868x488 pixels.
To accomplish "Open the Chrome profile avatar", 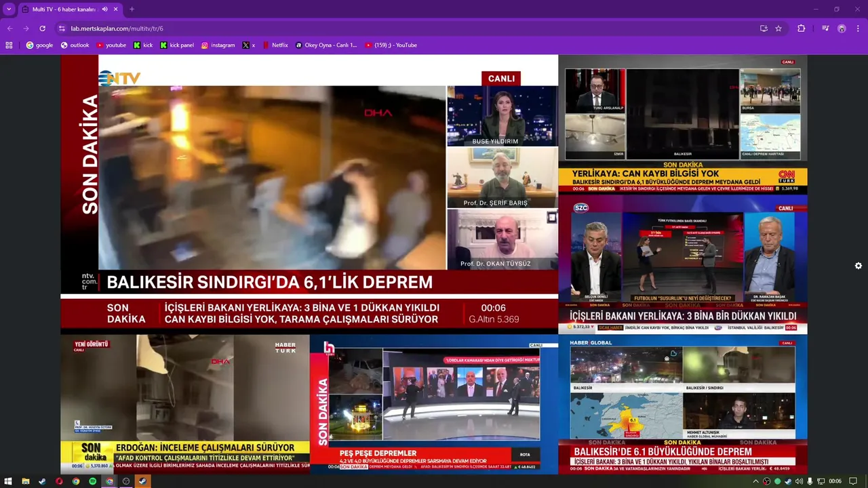I will (842, 28).
